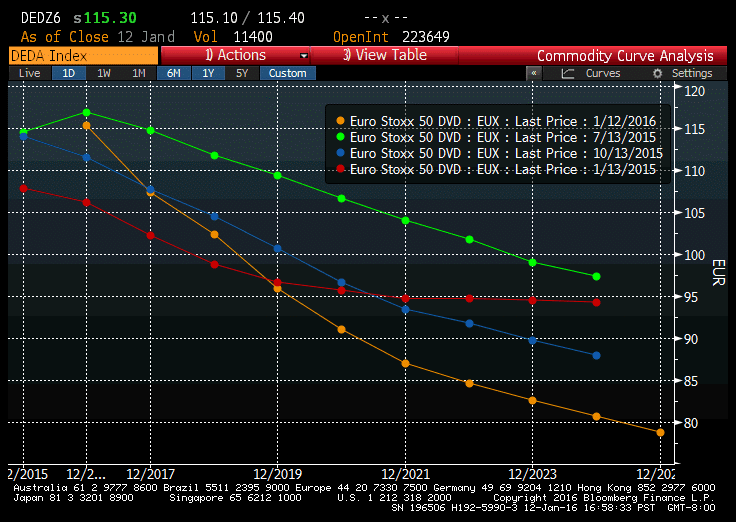Click the Curves chart icon
This screenshot has width=736, height=522.
(x=567, y=73)
